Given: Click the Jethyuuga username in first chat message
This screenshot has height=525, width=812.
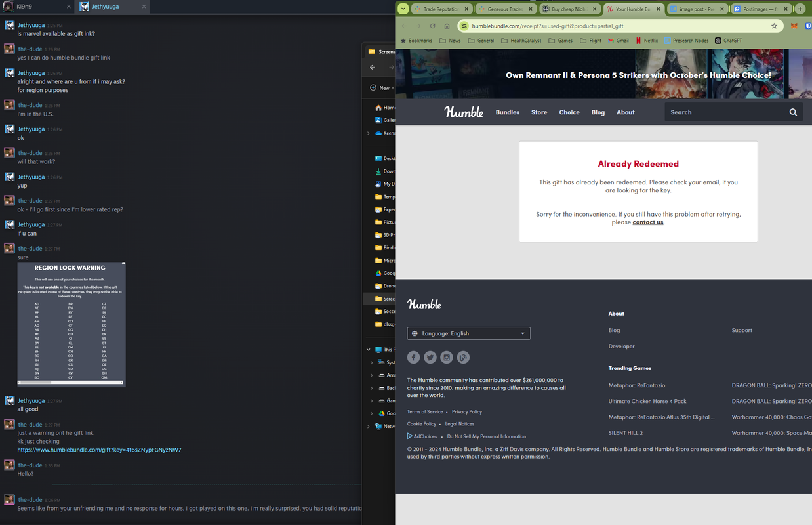Looking at the screenshot, I should coord(31,25).
